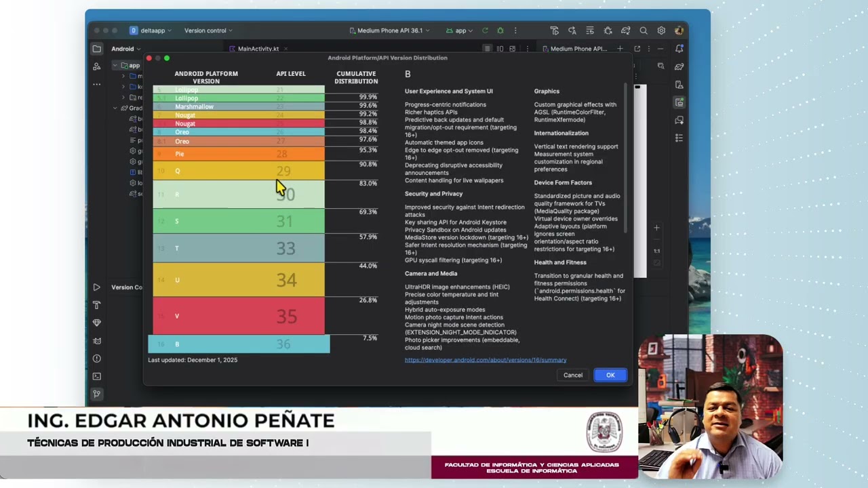Select the T API 33 gray-blue bar

239,248
